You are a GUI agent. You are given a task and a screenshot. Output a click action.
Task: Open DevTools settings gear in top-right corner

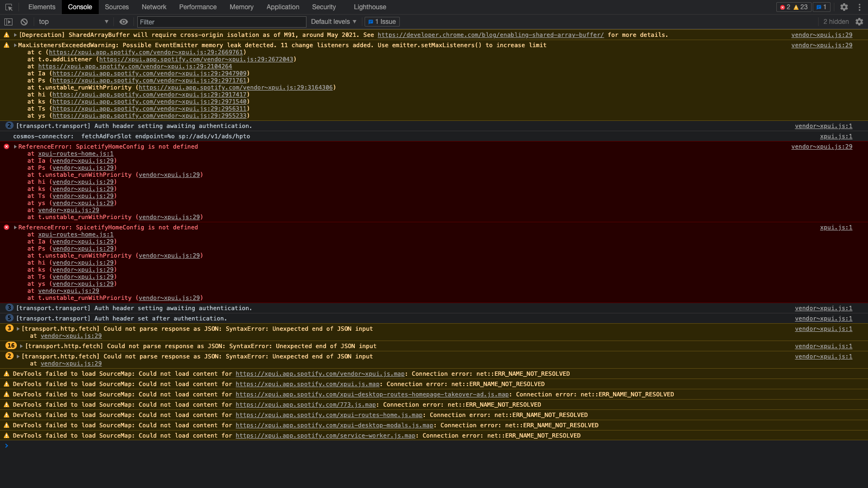pyautogui.click(x=844, y=7)
